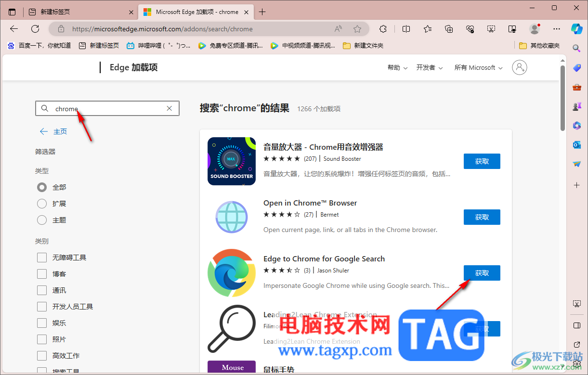Expand the 开发者 dropdown menu

click(x=430, y=67)
